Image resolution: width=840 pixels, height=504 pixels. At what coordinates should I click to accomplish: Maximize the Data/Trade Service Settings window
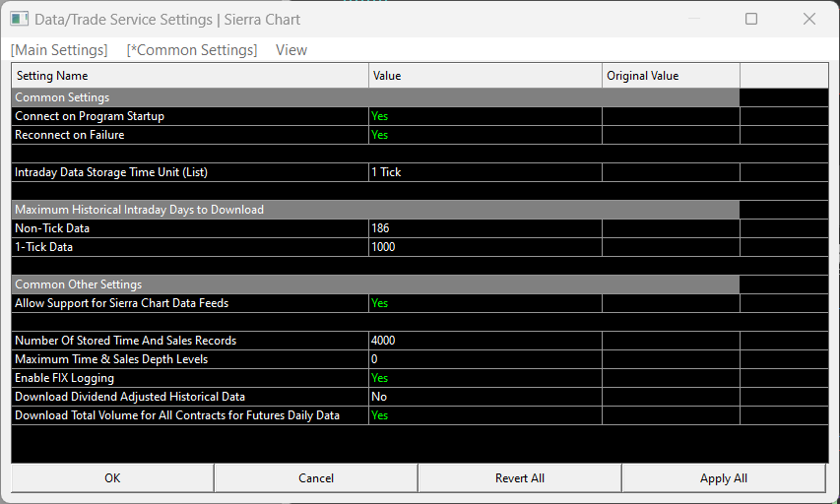(751, 20)
